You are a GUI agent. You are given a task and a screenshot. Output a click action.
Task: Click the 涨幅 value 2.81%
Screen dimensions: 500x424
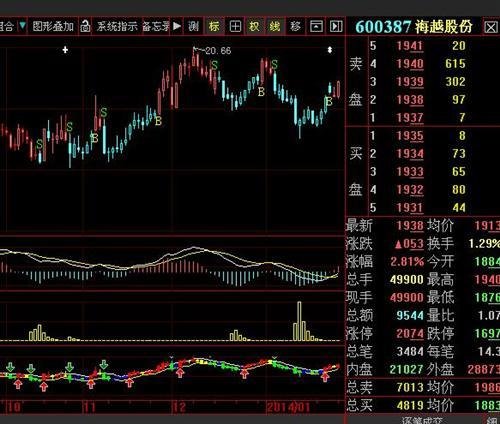tap(407, 262)
